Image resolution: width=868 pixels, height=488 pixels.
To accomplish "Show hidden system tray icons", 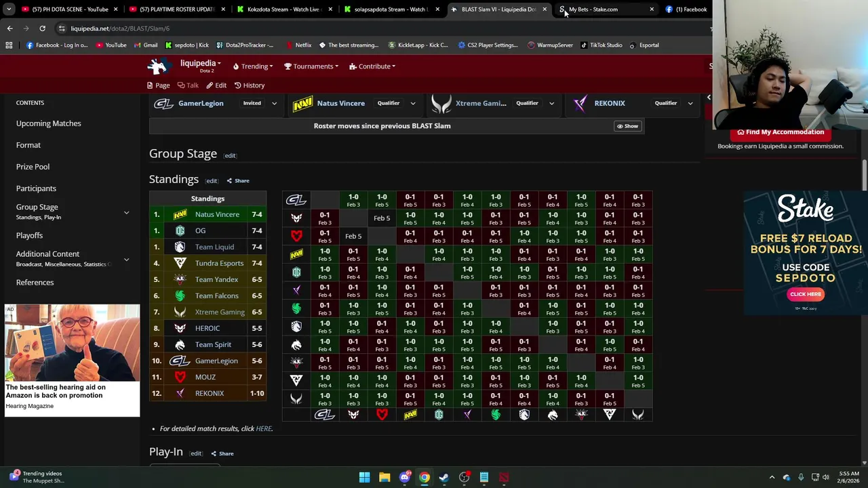I will pos(772,477).
